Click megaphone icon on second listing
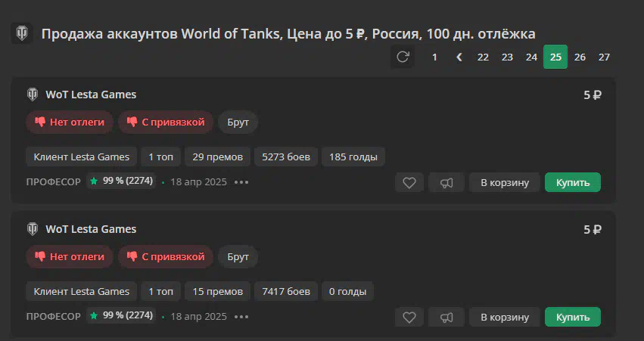 (446, 318)
